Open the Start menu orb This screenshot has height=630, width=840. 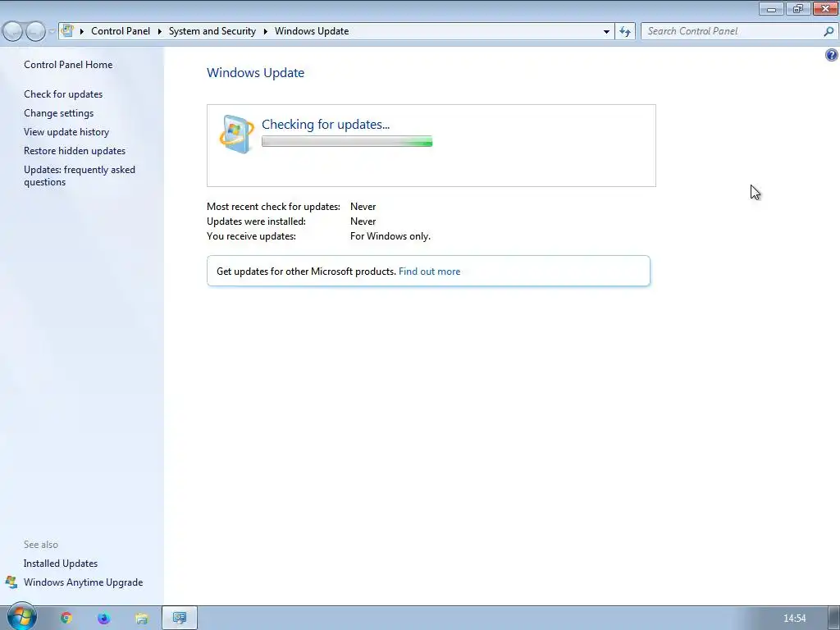click(x=22, y=617)
